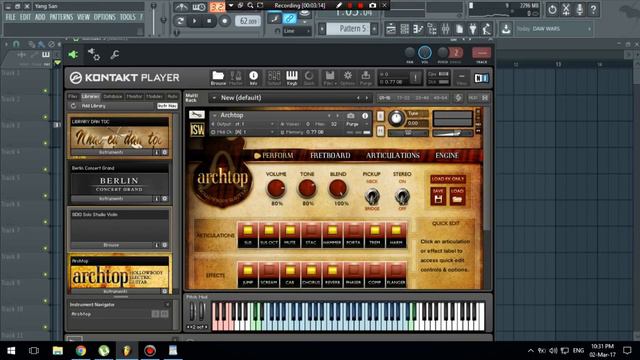640x360 pixels.
Task: Click the Archtop Load preset folder icon
Action: (x=457, y=196)
